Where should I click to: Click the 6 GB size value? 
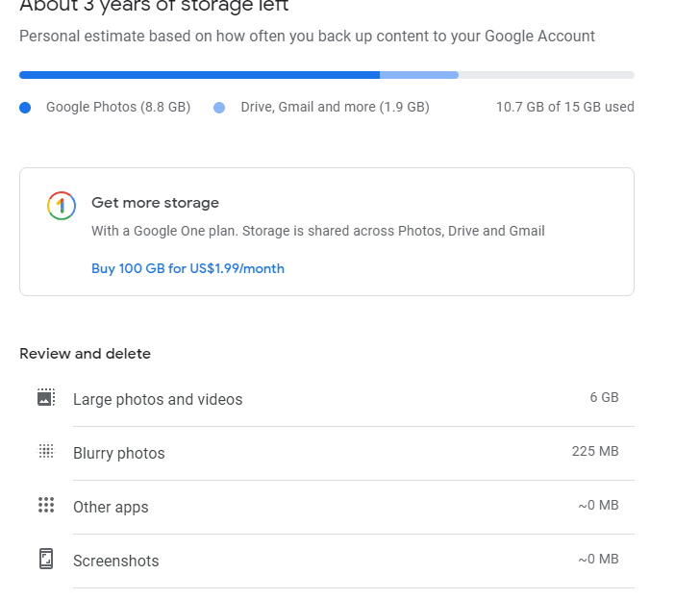(604, 397)
